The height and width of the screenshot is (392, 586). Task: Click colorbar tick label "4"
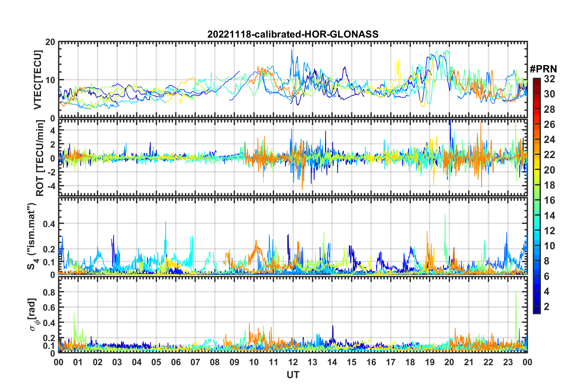coord(547,291)
